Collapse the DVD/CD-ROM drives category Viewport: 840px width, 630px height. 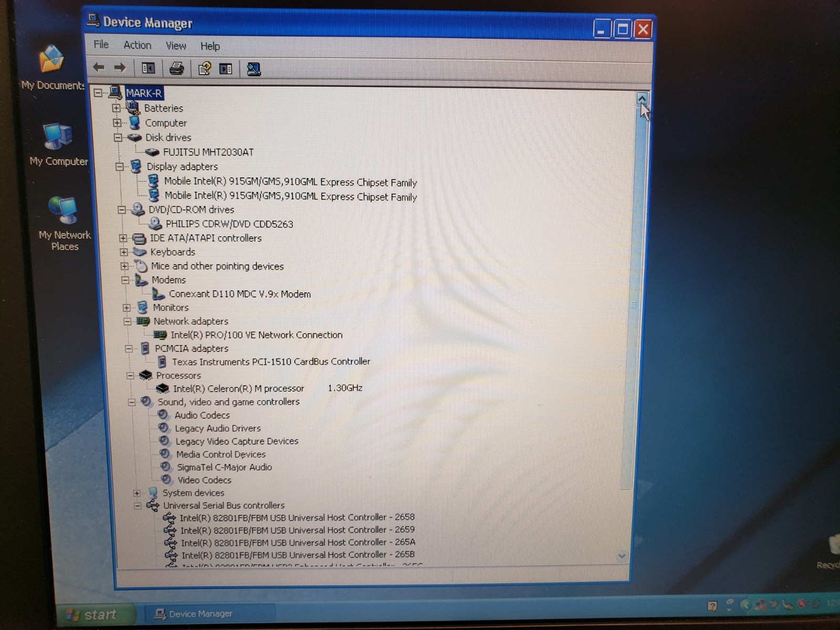click(x=121, y=209)
